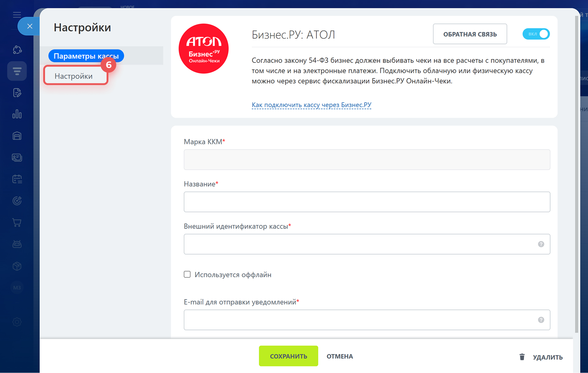Click the shopping cart sidebar icon
588x373 pixels.
17,223
